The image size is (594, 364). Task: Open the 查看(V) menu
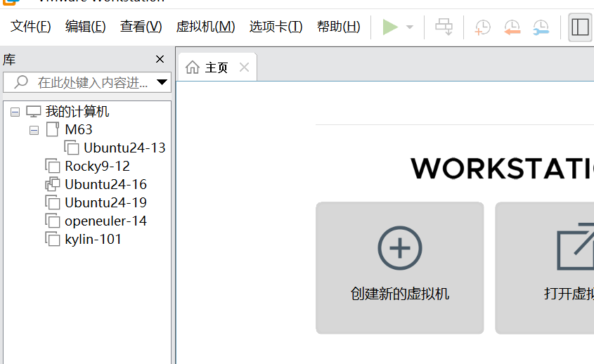[141, 27]
